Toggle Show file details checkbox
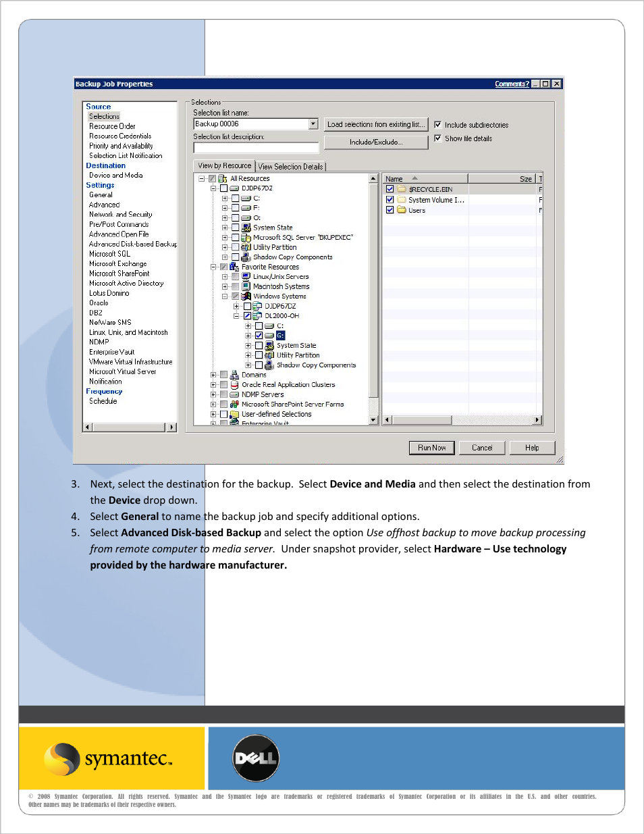This screenshot has height=834, width=644. (x=438, y=138)
